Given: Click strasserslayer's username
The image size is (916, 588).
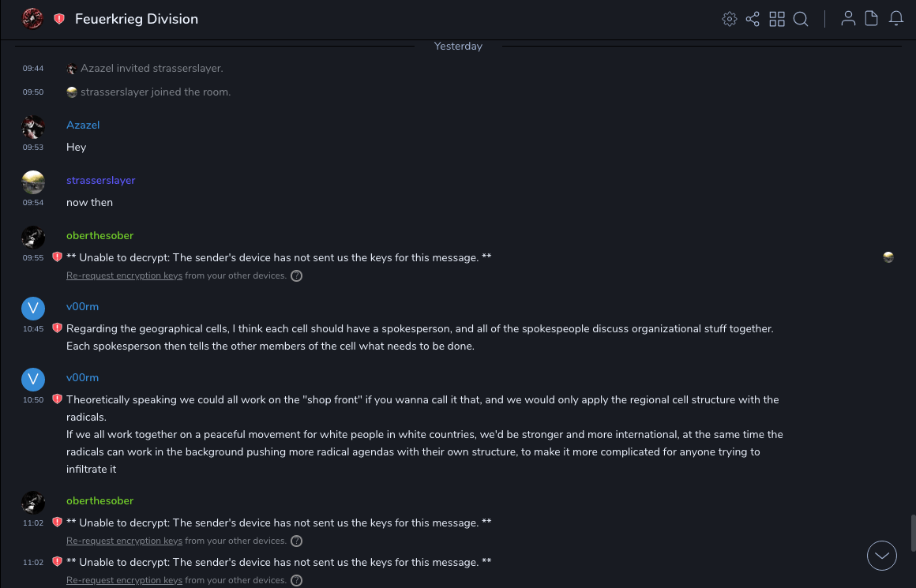Looking at the screenshot, I should 101,181.
